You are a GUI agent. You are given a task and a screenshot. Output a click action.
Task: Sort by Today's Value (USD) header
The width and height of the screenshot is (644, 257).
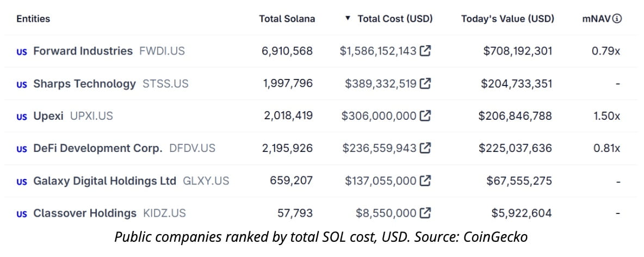click(507, 19)
